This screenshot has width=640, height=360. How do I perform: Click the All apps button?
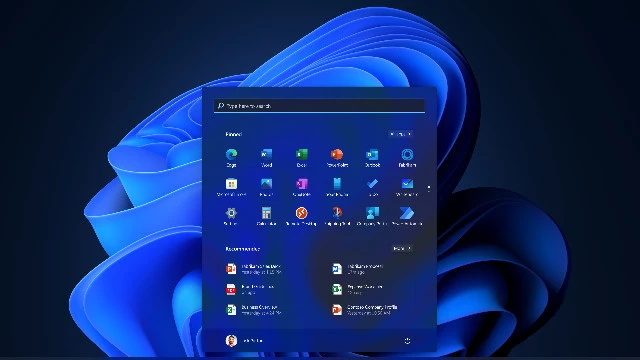(400, 134)
